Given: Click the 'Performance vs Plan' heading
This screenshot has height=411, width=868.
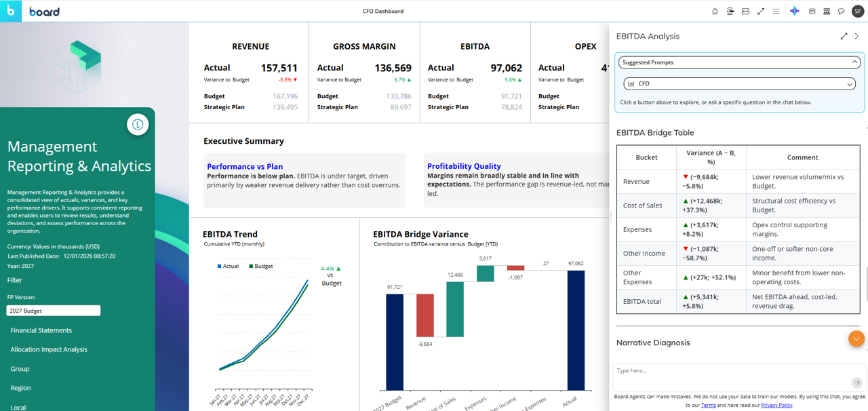Looking at the screenshot, I should point(245,166).
